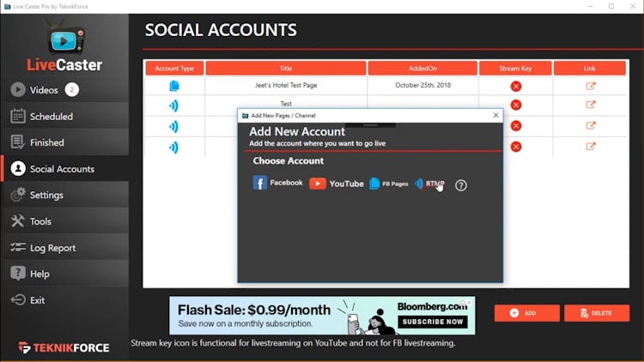
Task: Sort by Title column header
Action: pyautogui.click(x=285, y=69)
